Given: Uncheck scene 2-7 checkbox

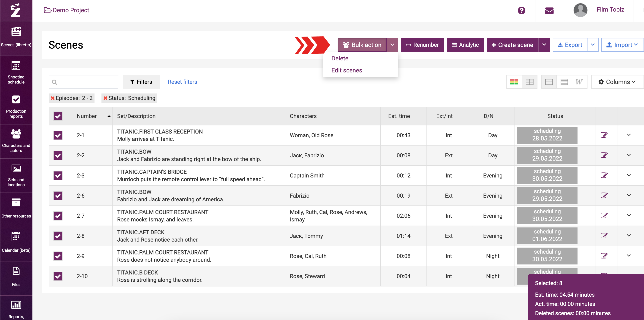Looking at the screenshot, I should click(58, 216).
